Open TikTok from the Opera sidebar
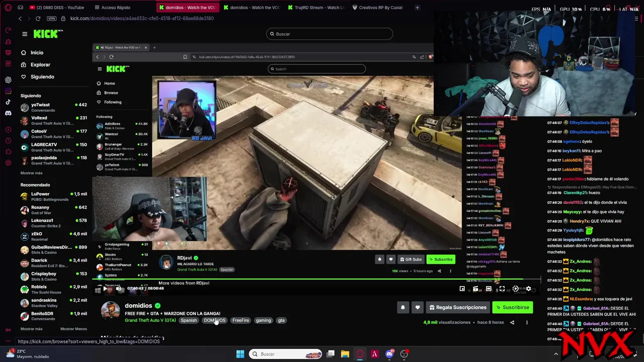644x362 pixels. (x=8, y=102)
